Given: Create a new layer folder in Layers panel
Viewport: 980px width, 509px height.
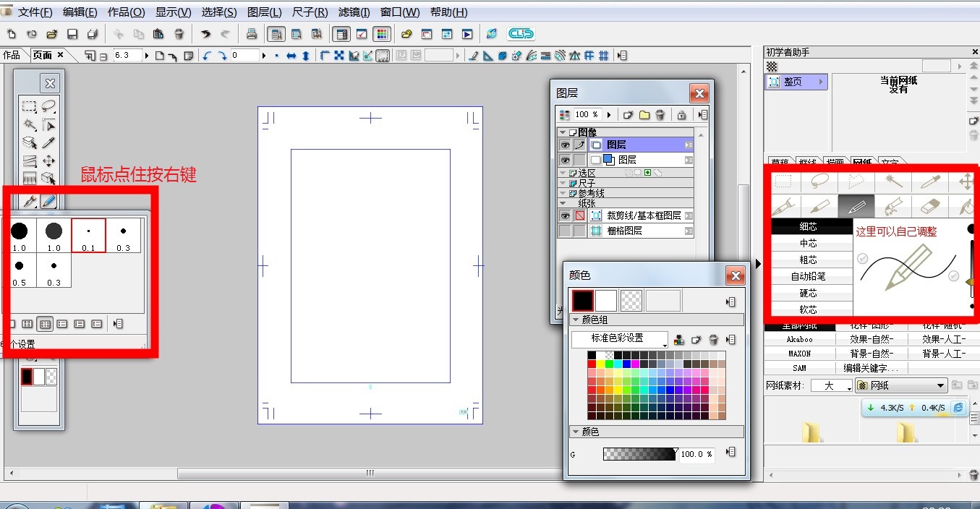Looking at the screenshot, I should (x=644, y=115).
